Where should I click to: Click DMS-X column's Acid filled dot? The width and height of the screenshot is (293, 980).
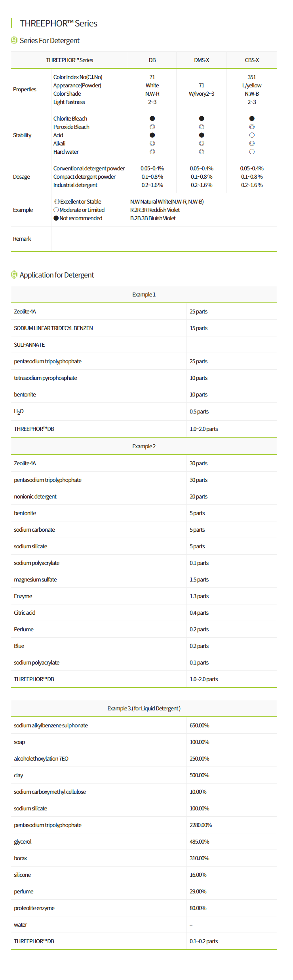202,135
